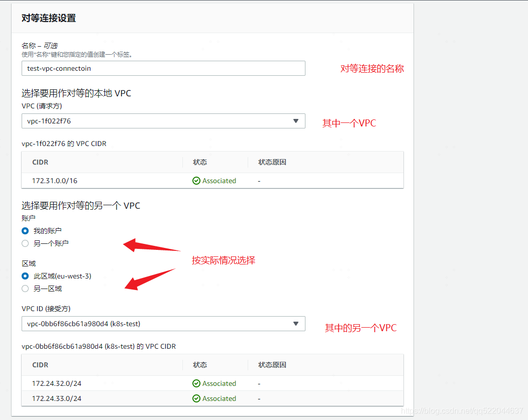Select the 另一个账户 radio option
This screenshot has height=420, width=528.
coord(25,243)
